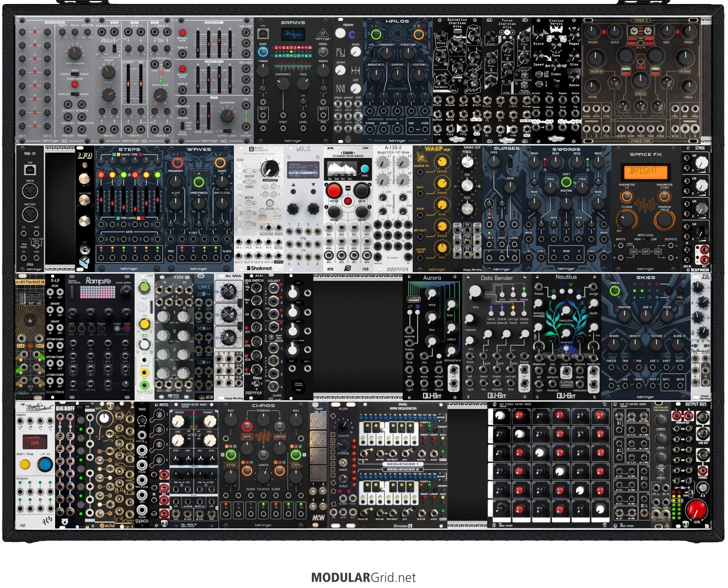Click the green SHIFT ring button on Swords
The image size is (728, 588).
click(566, 182)
